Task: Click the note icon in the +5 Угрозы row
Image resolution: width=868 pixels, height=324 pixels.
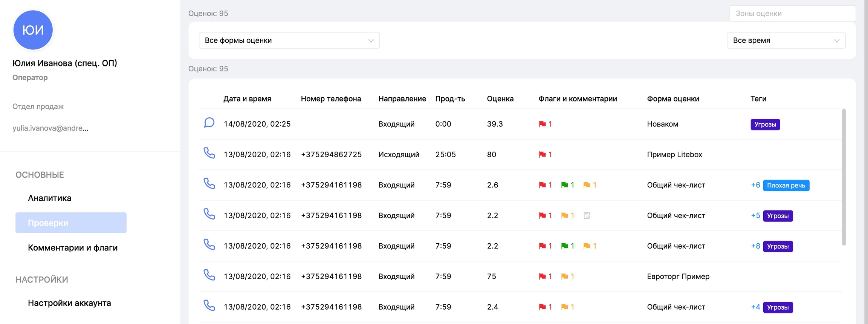Action: click(587, 216)
